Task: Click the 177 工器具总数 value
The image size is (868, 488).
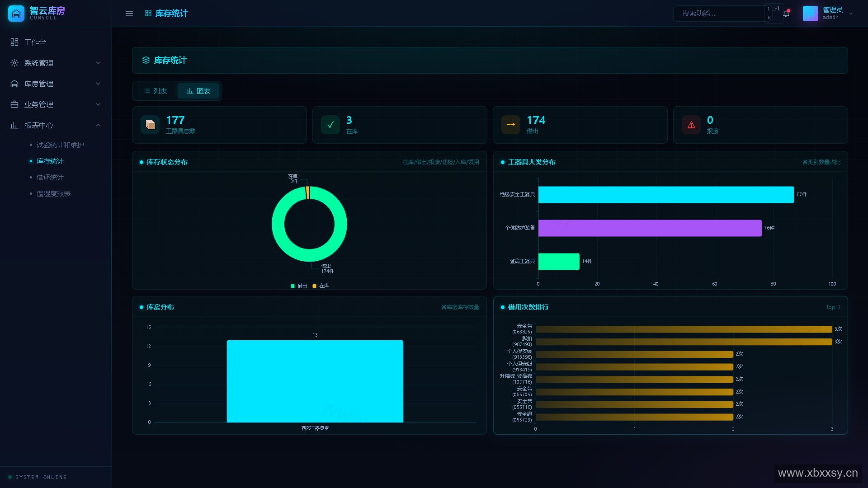Action: pos(175,120)
